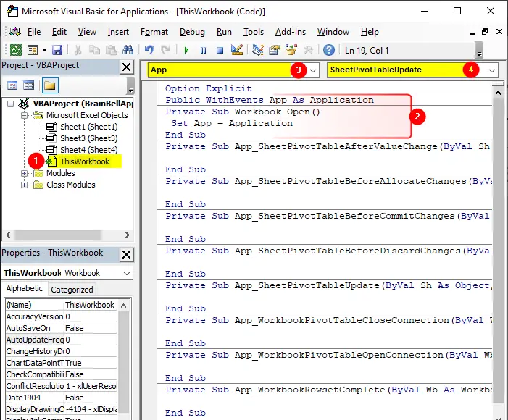Open the ThisWorkbook properties object dropdown

tap(127, 273)
